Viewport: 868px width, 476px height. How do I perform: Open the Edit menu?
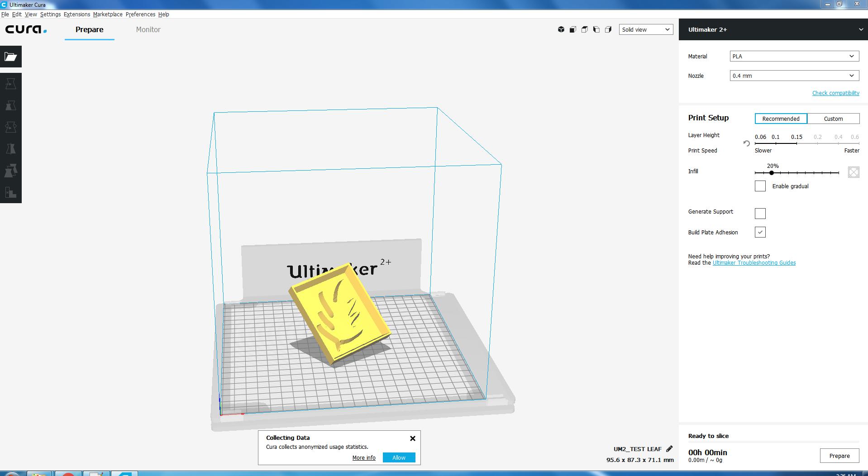click(17, 14)
